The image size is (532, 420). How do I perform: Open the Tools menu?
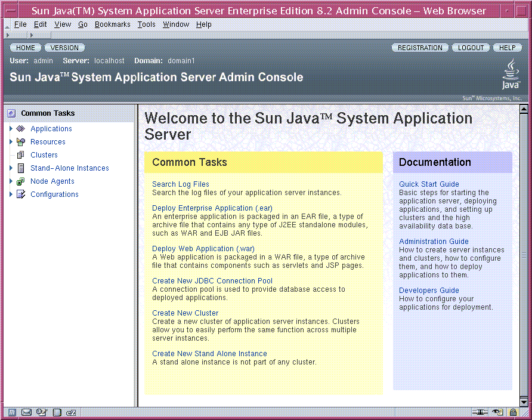146,24
